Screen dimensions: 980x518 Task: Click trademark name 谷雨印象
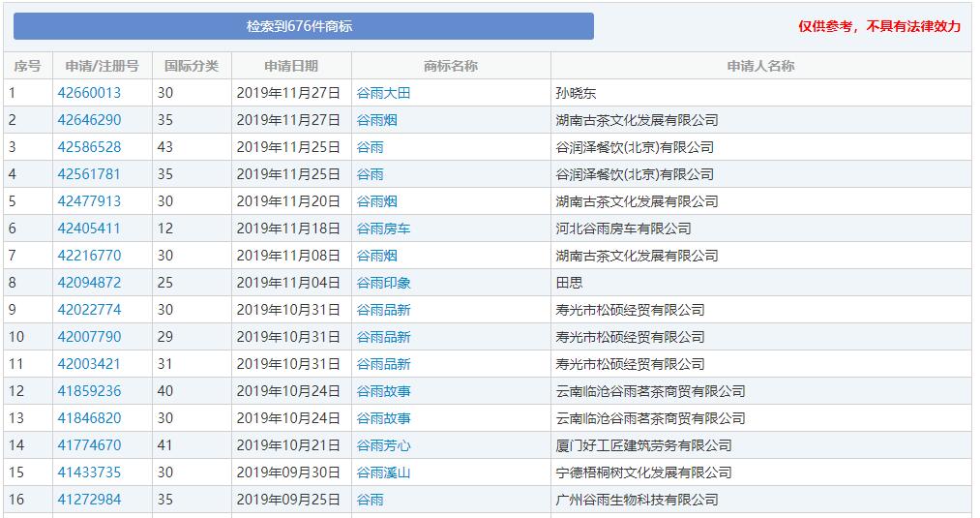(x=383, y=283)
